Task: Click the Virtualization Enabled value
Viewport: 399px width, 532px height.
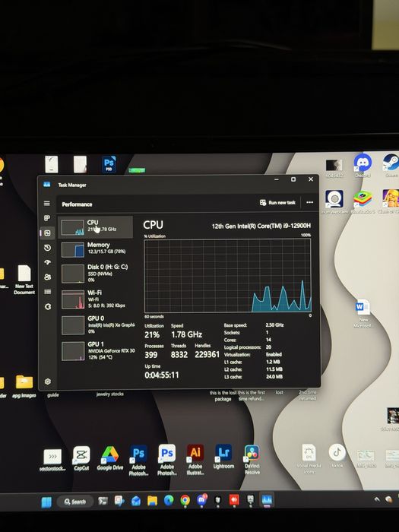Action: [x=274, y=354]
